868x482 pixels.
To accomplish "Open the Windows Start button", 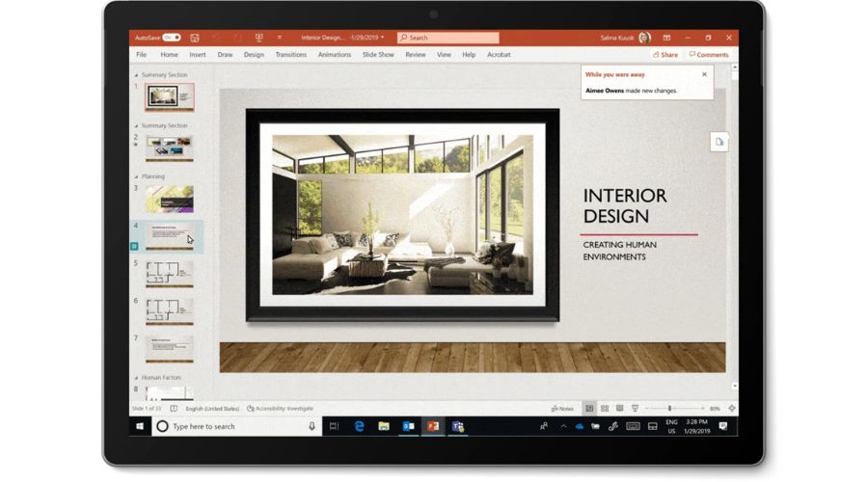I will click(x=140, y=426).
